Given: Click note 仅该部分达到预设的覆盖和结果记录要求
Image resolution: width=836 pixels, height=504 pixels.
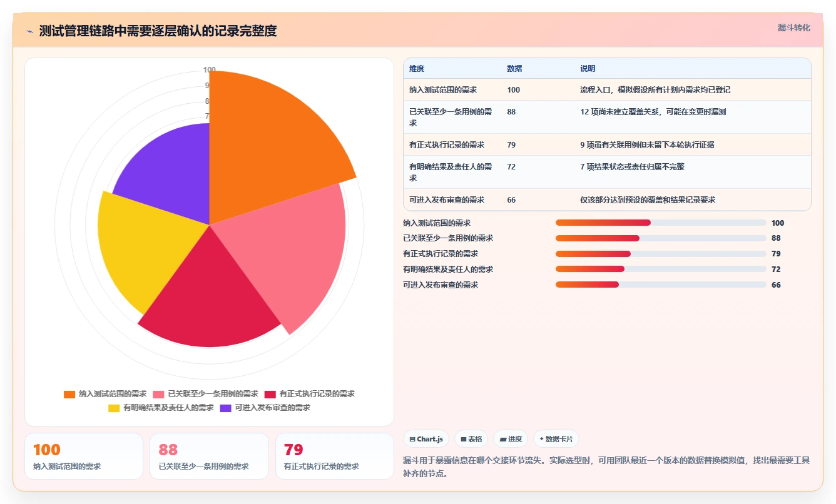Looking at the screenshot, I should [x=648, y=200].
